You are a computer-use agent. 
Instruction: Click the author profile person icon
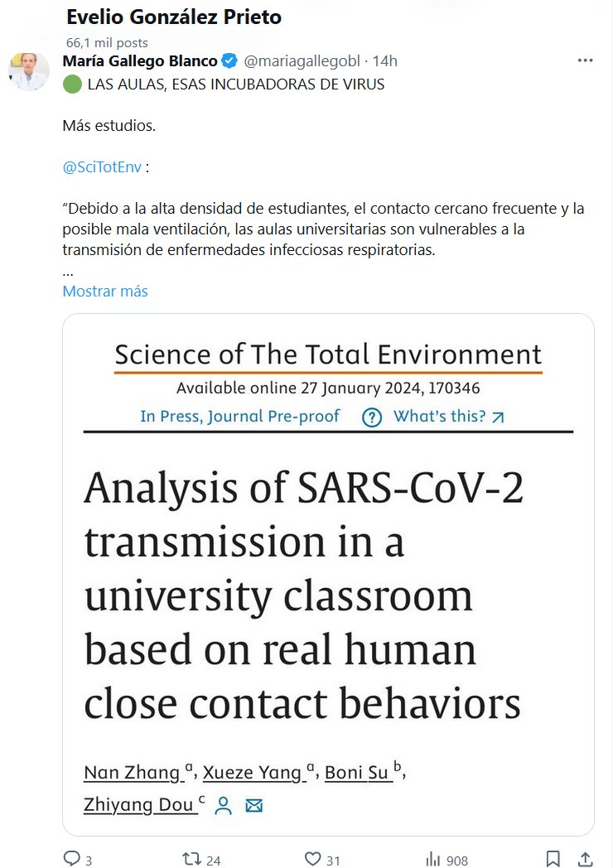[x=223, y=805]
